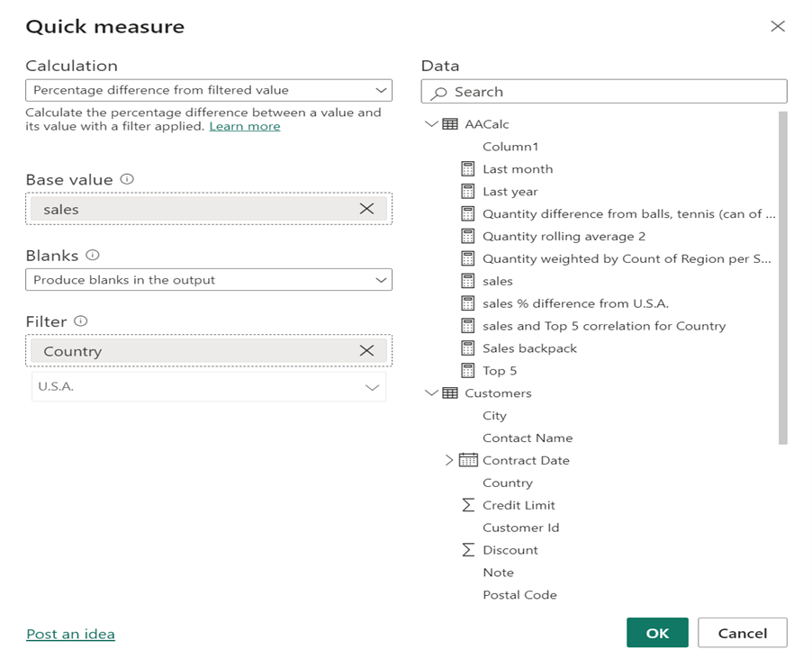
Task: Select the City field
Action: [x=494, y=416]
